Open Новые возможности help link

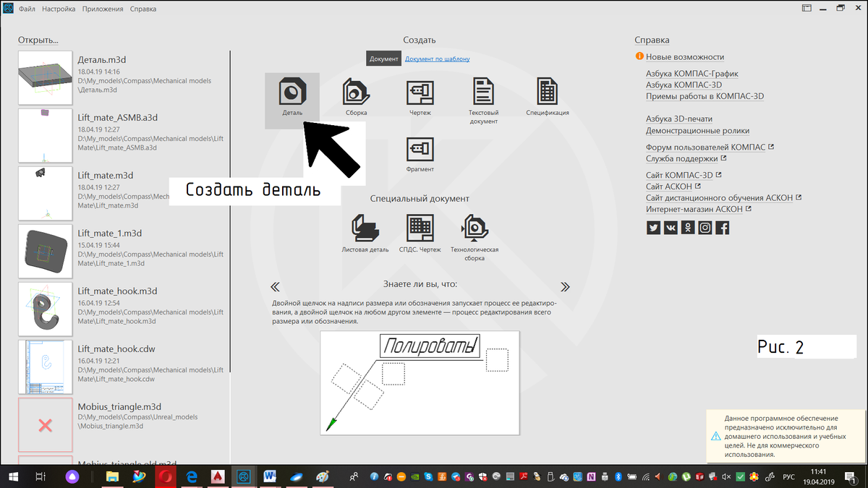[685, 57]
